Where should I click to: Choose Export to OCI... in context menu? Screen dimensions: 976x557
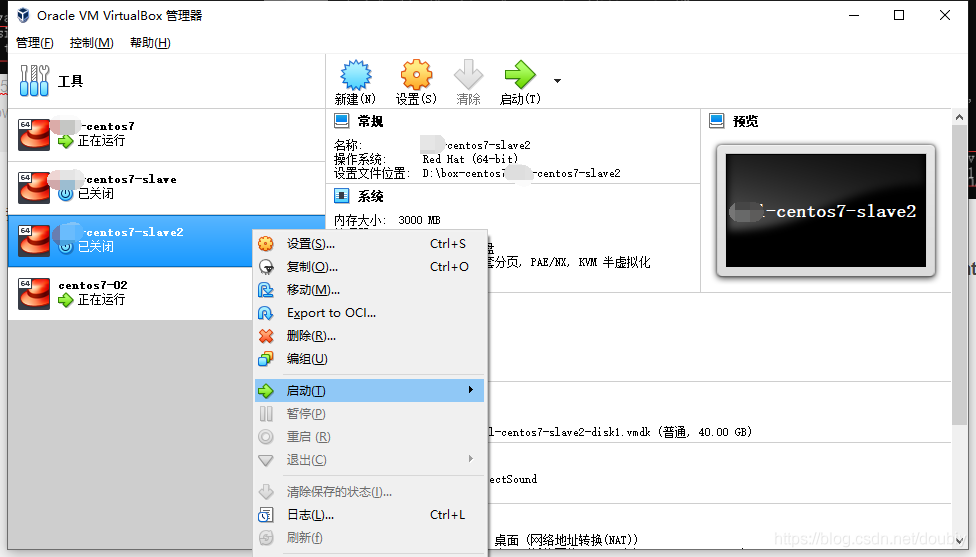[369, 313]
